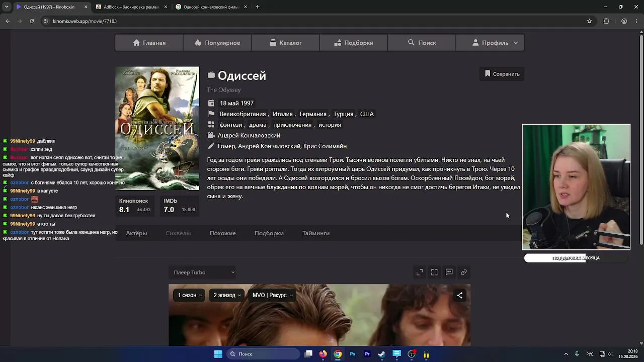The width and height of the screenshot is (644, 362).
Task: Open the Chrome profile avatar icon
Action: (x=624, y=21)
